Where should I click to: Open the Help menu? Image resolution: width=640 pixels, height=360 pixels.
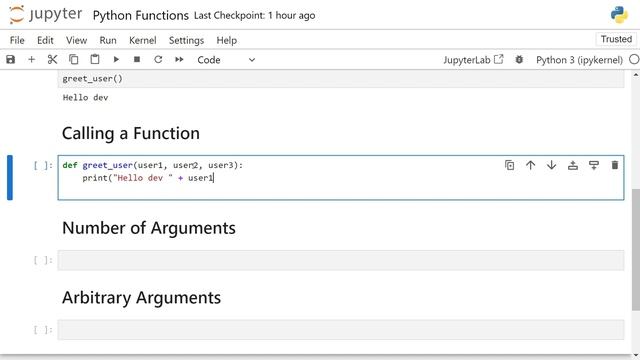click(227, 40)
